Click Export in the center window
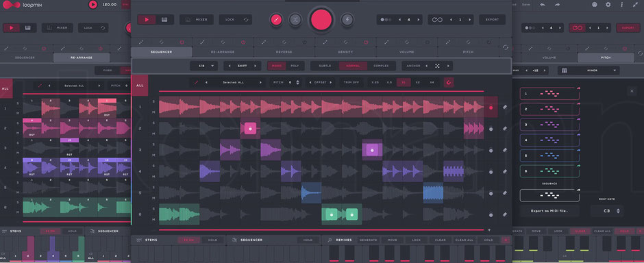644x263 pixels. click(492, 19)
